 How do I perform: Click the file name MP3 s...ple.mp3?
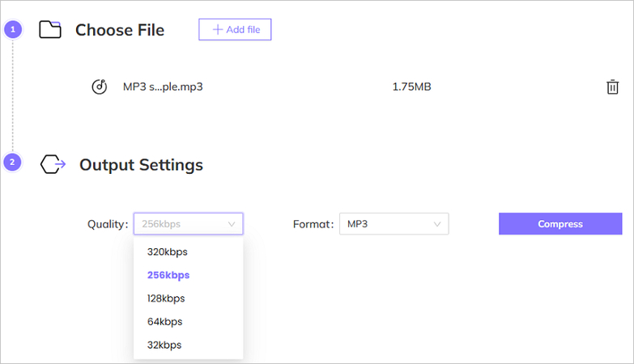coord(163,87)
